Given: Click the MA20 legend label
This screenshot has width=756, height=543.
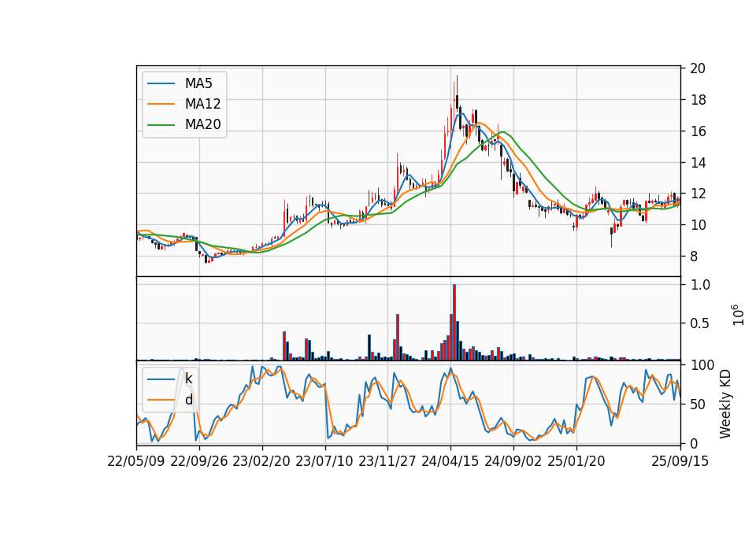Looking at the screenshot, I should [x=202, y=124].
